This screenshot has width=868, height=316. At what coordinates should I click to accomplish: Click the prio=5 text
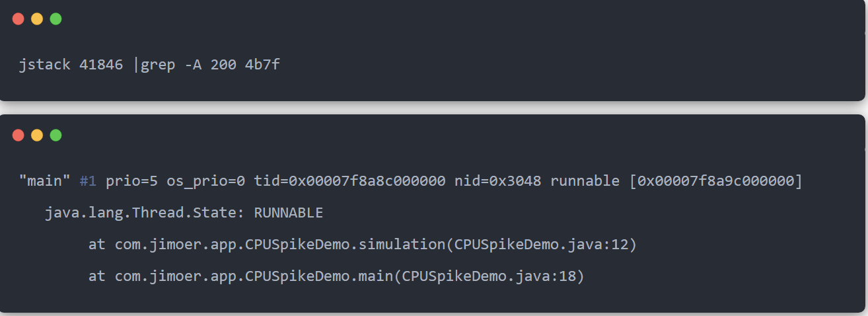tap(131, 181)
